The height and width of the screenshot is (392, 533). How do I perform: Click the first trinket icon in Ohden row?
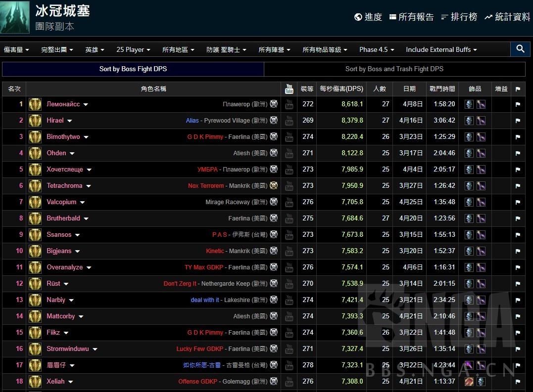(469, 153)
